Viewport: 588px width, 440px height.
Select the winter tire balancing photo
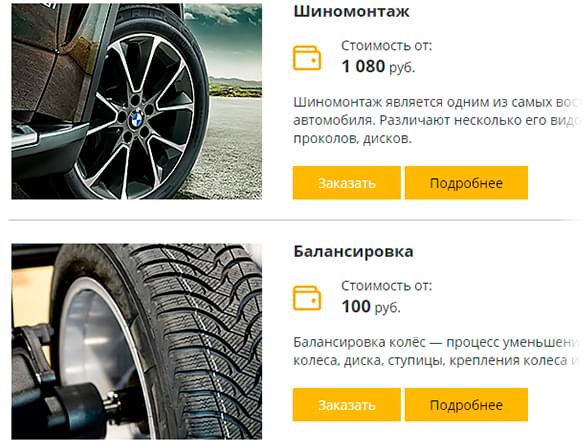pos(136,341)
